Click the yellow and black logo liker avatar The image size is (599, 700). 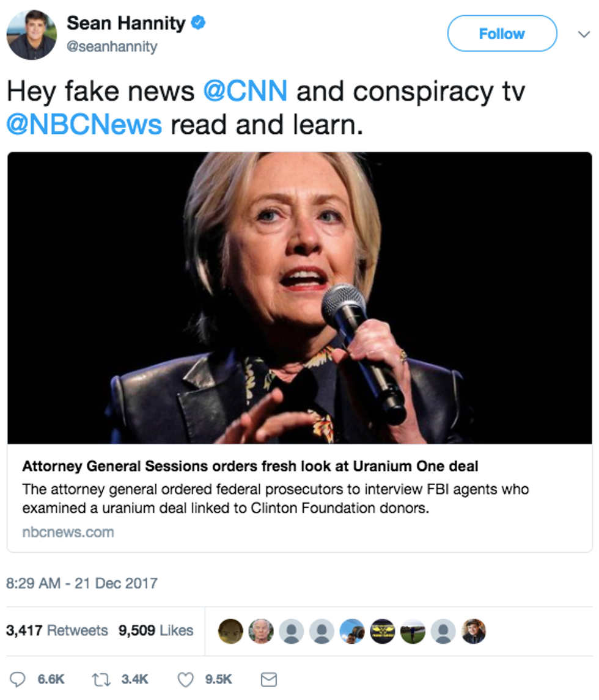pos(383,630)
